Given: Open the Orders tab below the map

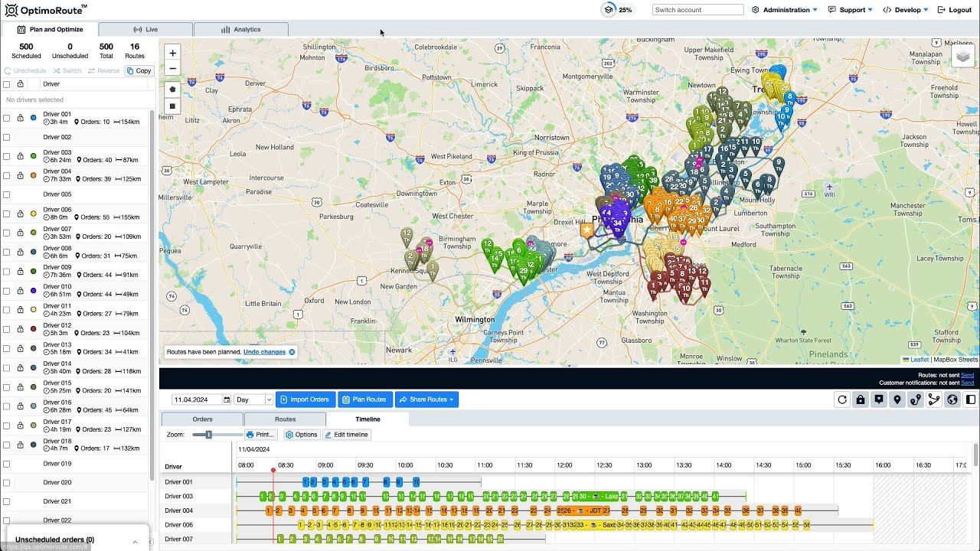Looking at the screenshot, I should tap(201, 419).
